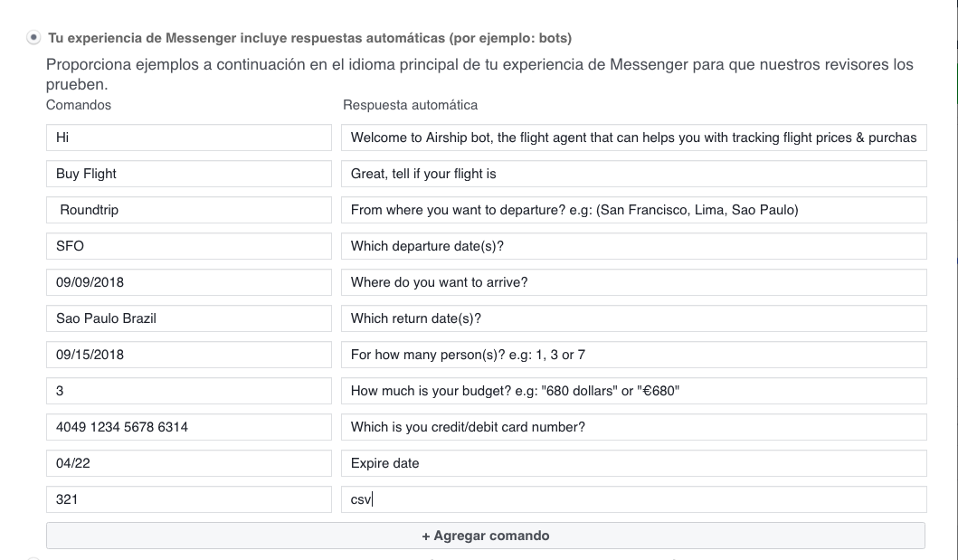Click the 'How much is your budget?' response field
This screenshot has width=958, height=560.
click(633, 391)
